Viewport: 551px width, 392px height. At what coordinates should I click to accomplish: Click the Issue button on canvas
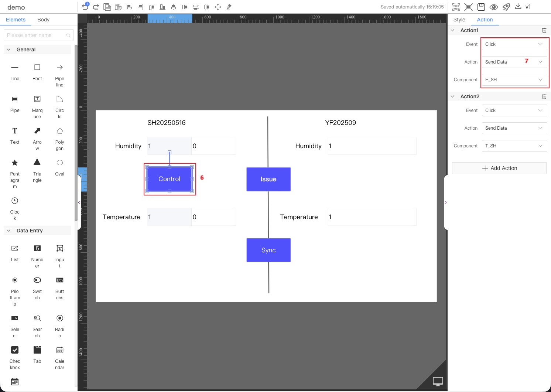268,179
